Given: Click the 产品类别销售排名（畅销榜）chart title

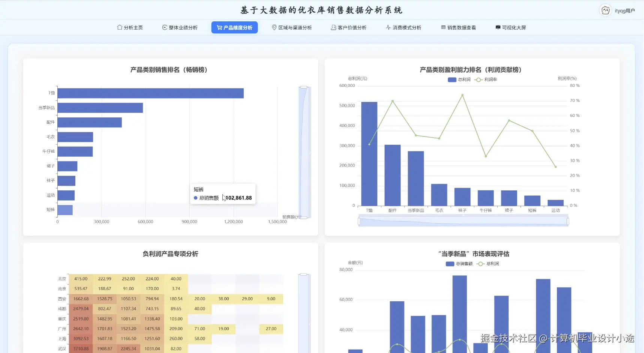Looking at the screenshot, I should [169, 70].
